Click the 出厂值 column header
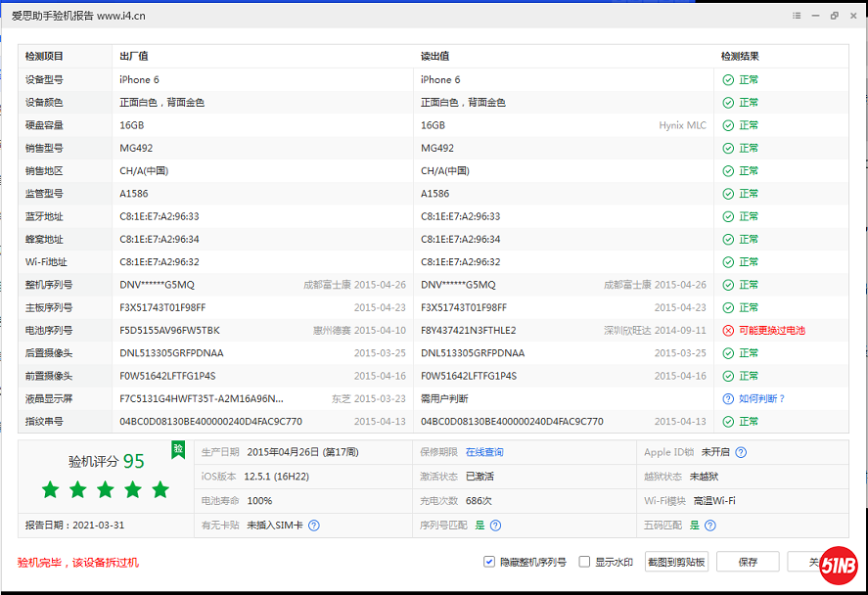 coord(133,57)
